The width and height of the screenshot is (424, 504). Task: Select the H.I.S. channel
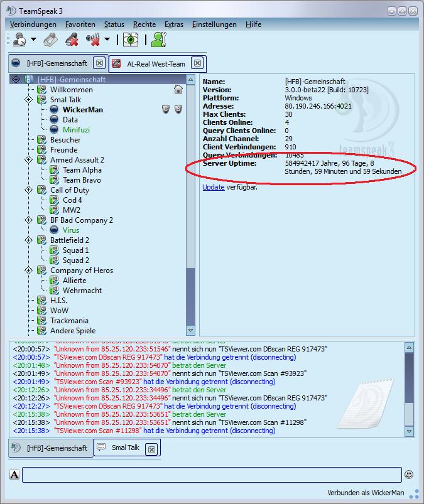58,301
